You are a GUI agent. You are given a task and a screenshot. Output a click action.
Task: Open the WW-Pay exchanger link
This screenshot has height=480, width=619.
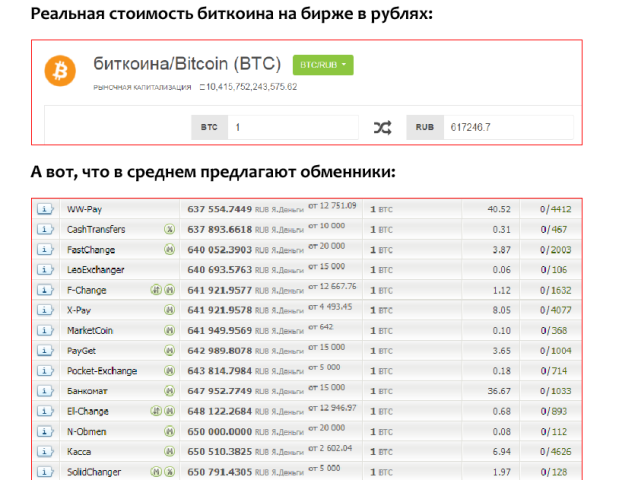[84, 209]
